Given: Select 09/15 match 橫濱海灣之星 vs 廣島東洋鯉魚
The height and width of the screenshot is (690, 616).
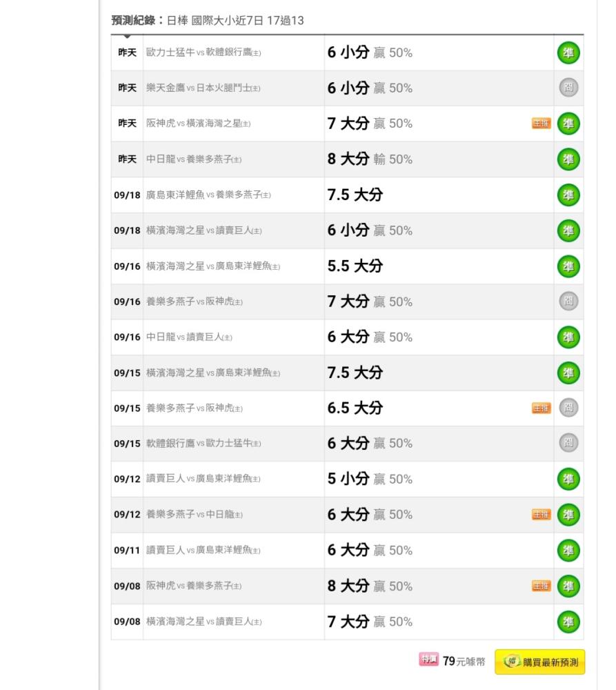Looking at the screenshot, I should coord(213,373).
